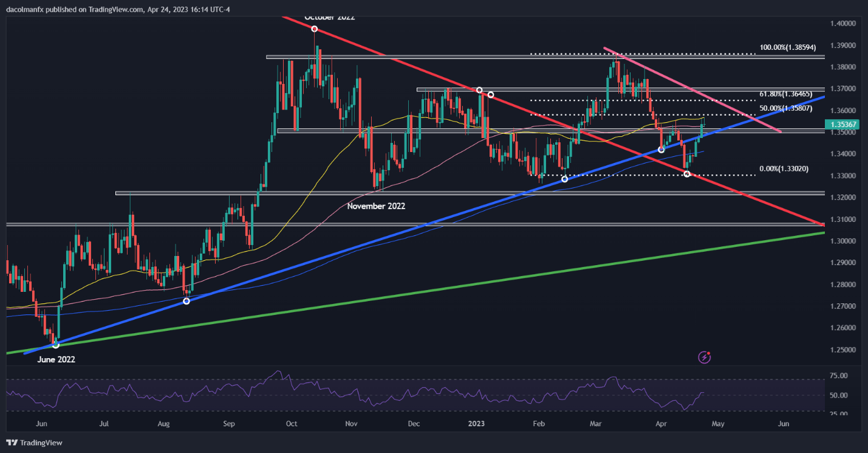Select the pink descending trendline from March high
868x453 pixels.
pyautogui.click(x=692, y=89)
